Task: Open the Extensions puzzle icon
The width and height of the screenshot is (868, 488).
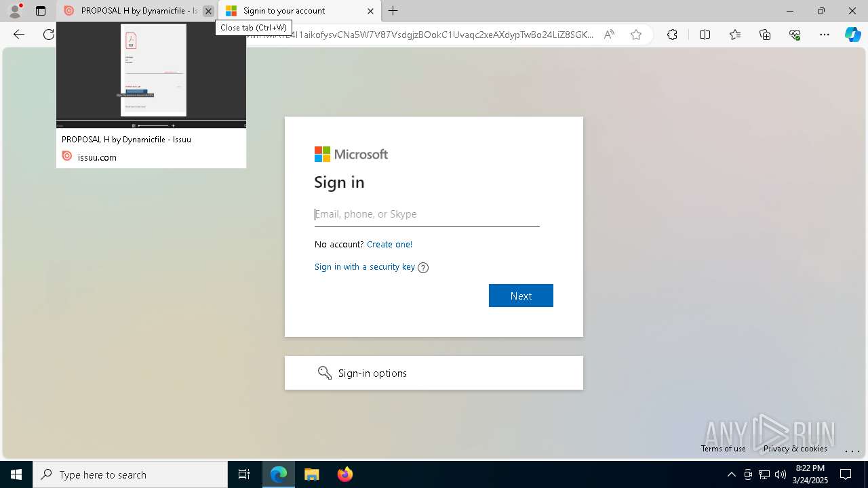Action: (672, 35)
